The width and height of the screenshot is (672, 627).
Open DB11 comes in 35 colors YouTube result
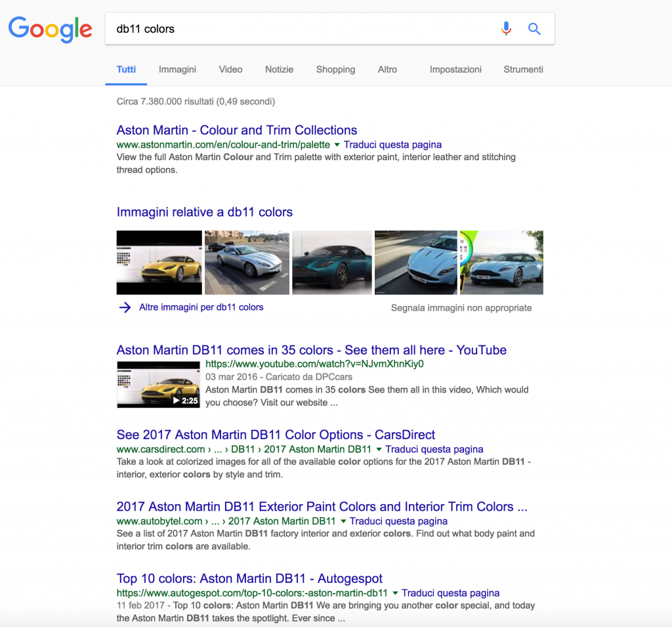click(x=312, y=350)
